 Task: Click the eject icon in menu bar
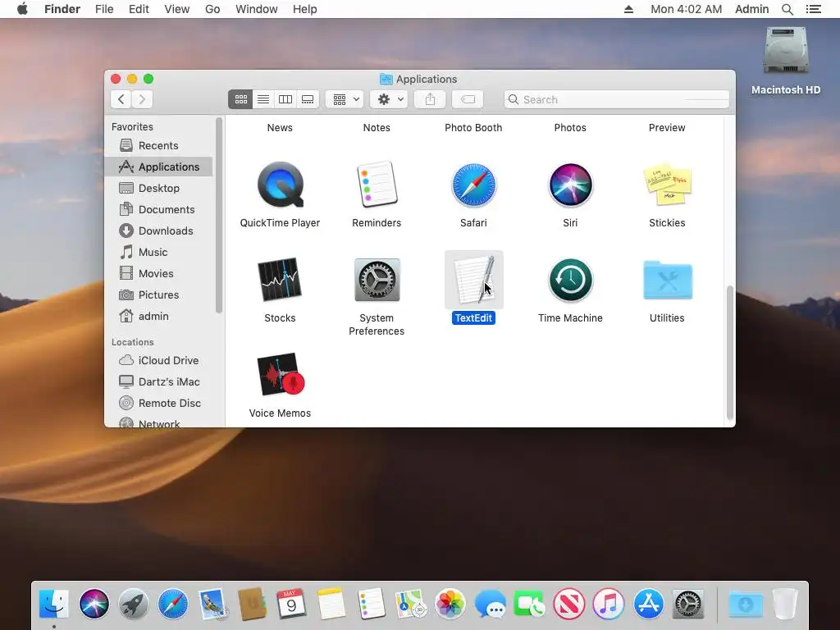coord(629,9)
